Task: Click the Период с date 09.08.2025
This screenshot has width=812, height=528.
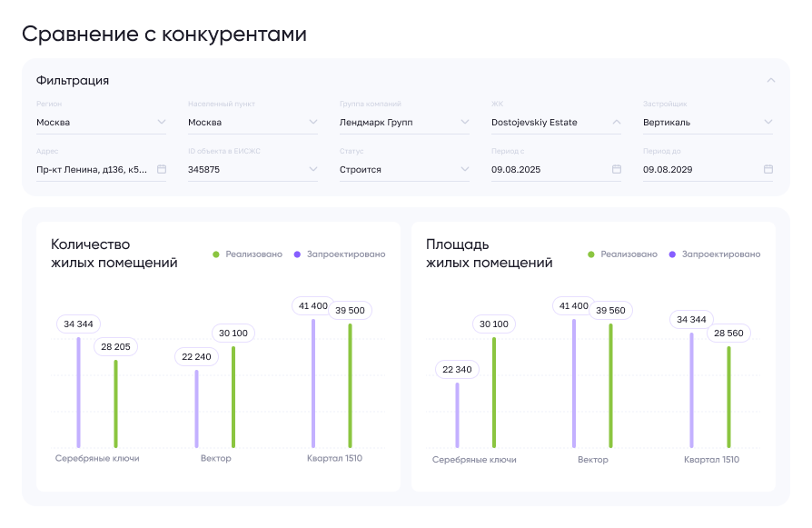Action: point(516,169)
